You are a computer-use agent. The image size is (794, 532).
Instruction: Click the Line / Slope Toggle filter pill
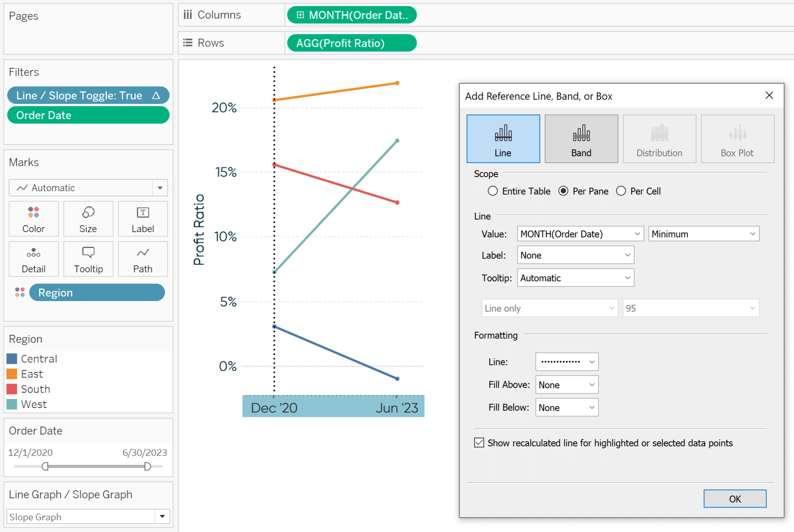88,95
